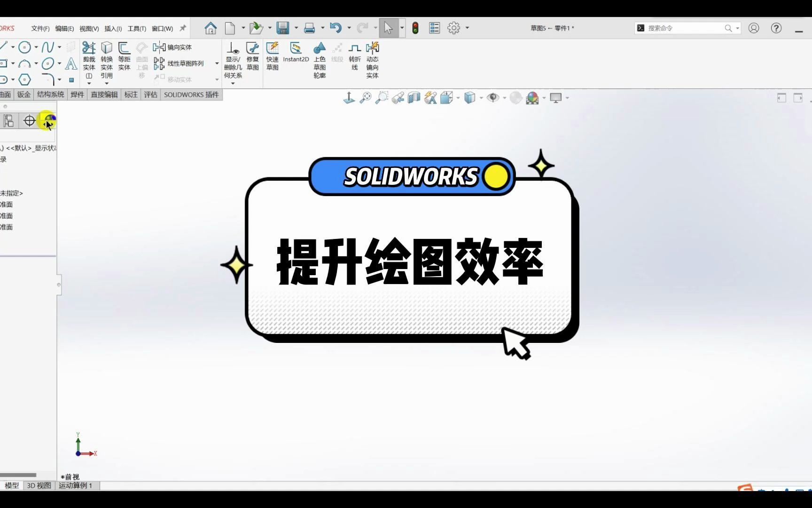
Task: Select the Polygon sketch tool
Action: tap(24, 79)
